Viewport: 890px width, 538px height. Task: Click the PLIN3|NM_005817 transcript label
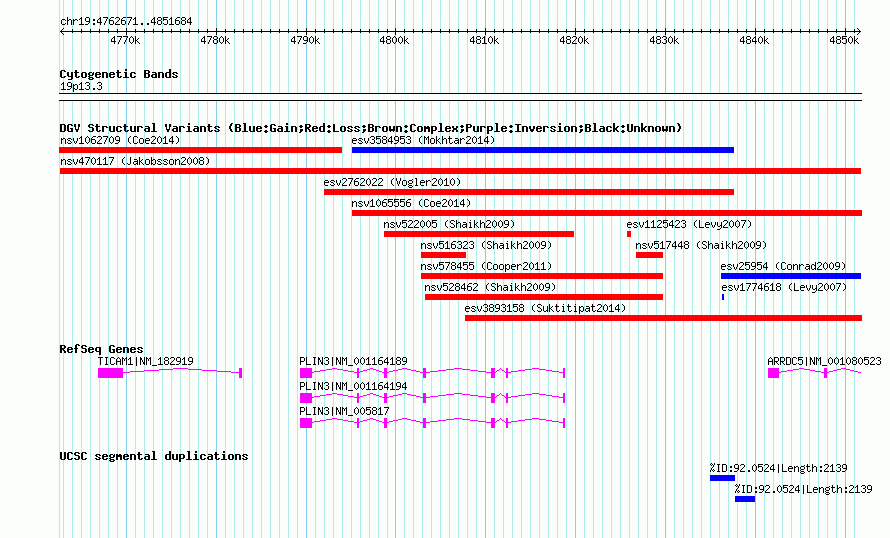pyautogui.click(x=344, y=411)
